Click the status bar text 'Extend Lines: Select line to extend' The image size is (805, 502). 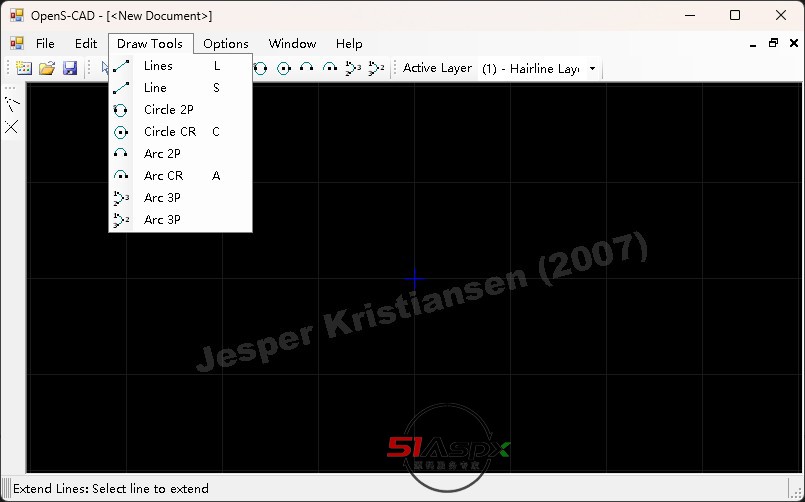111,488
